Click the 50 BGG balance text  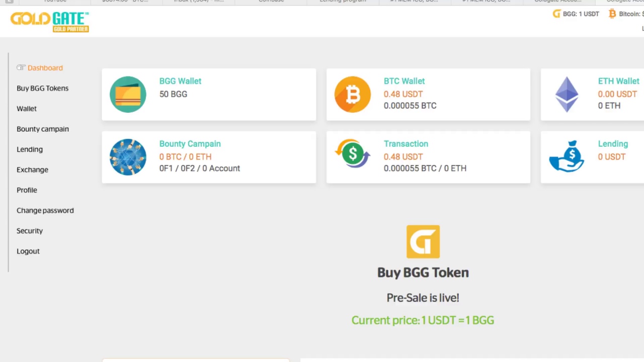(x=173, y=94)
